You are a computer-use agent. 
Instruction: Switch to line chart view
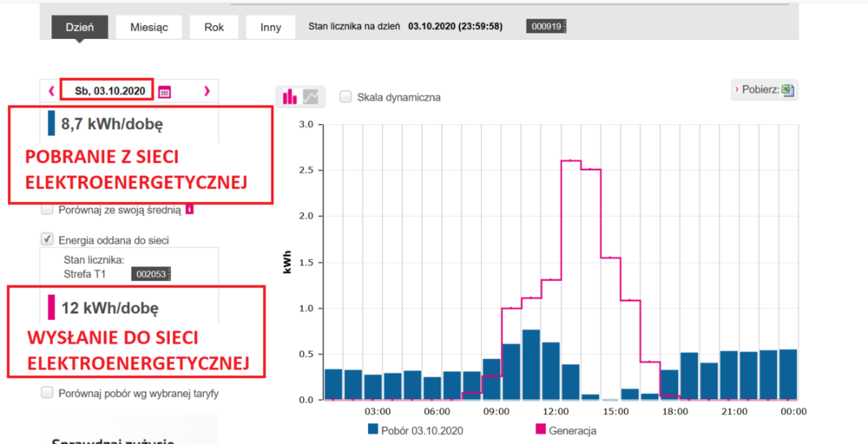[311, 97]
